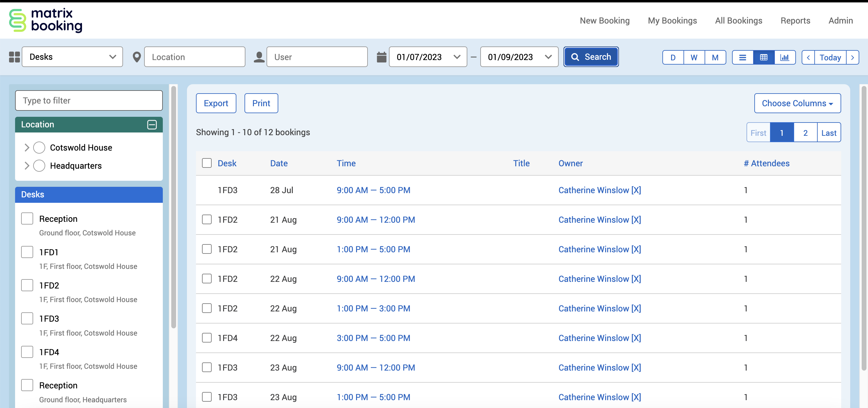The width and height of the screenshot is (868, 408).
Task: Go to next date range arrow
Action: pyautogui.click(x=853, y=57)
